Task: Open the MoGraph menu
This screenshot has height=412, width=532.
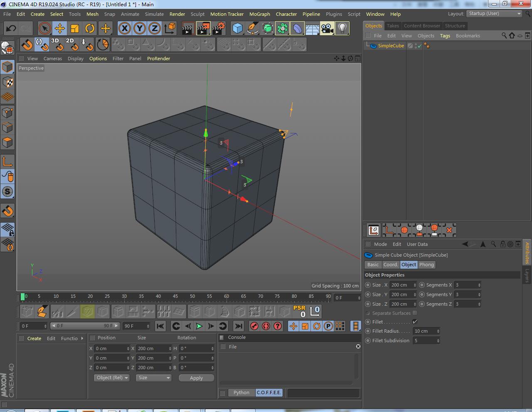Action: point(259,14)
